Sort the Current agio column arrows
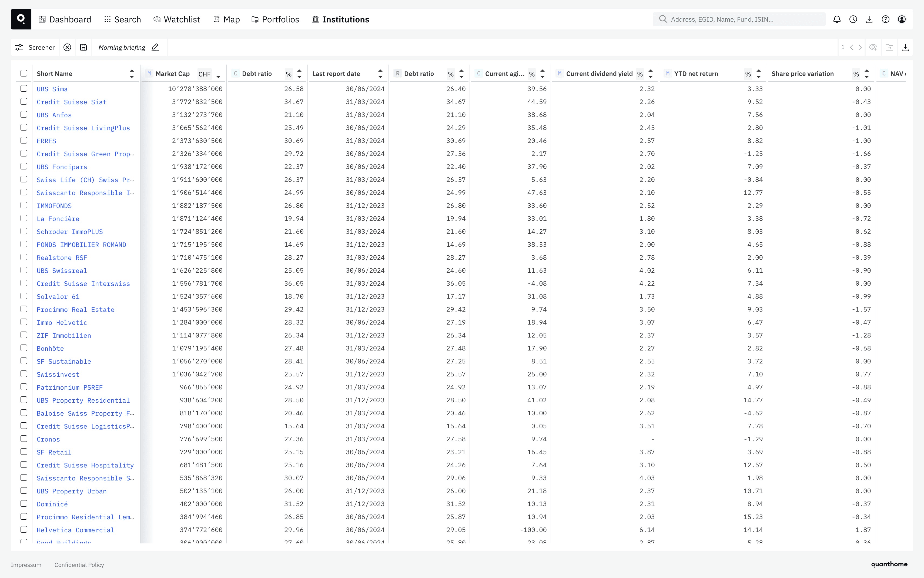The image size is (924, 578). point(542,74)
